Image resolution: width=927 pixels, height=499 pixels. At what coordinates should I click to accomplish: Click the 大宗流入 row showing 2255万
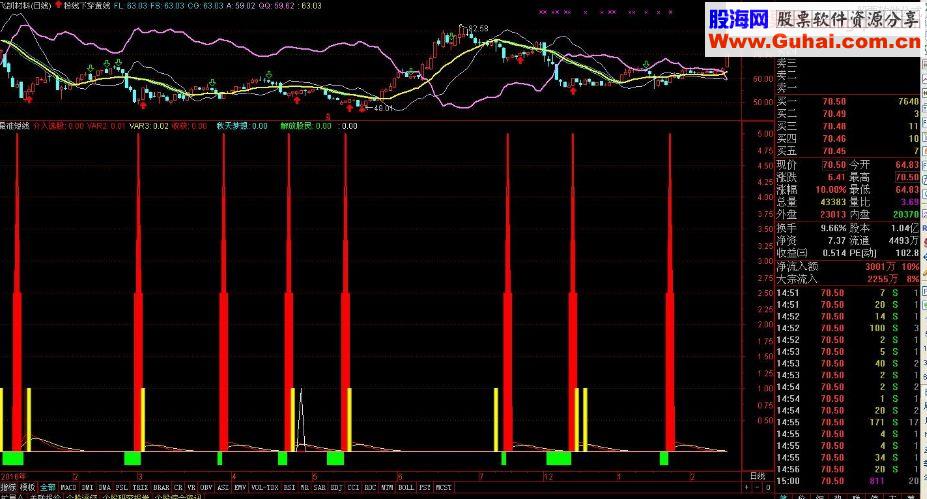848,279
